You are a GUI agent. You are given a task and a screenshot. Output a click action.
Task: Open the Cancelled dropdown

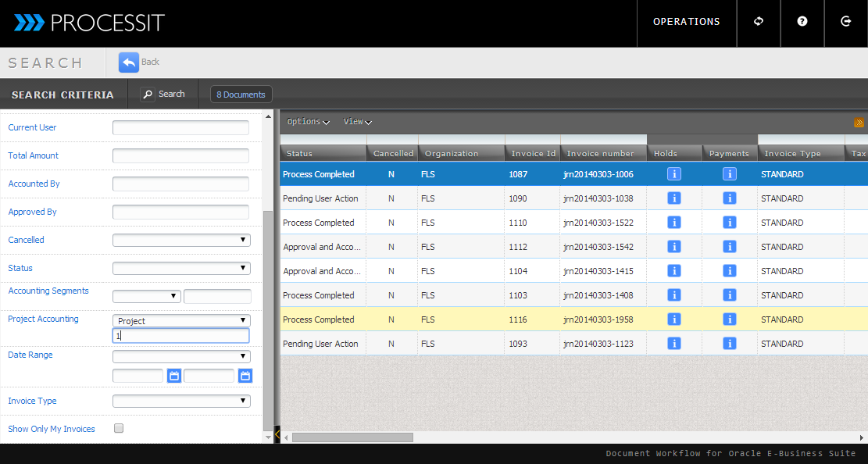(181, 240)
